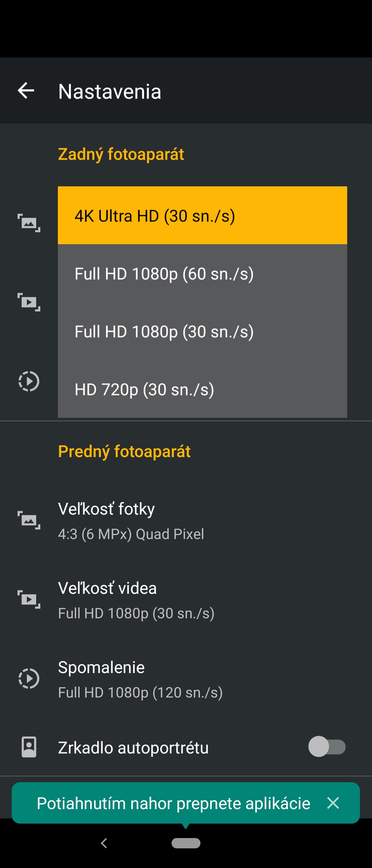The image size is (372, 868).
Task: Select 4K Ultra HD (30 sn./s)
Action: pyautogui.click(x=203, y=215)
